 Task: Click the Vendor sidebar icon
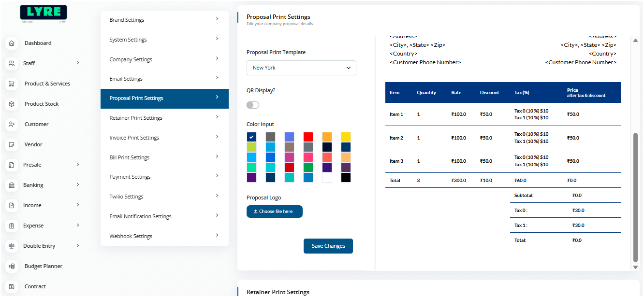(12, 144)
